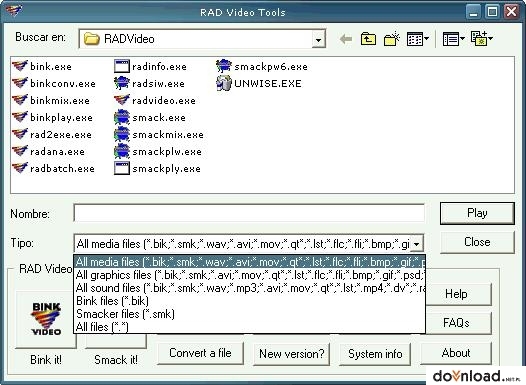Open the view menu icon dropdown
Image resolution: width=526 pixels, height=385 pixels.
(x=418, y=39)
